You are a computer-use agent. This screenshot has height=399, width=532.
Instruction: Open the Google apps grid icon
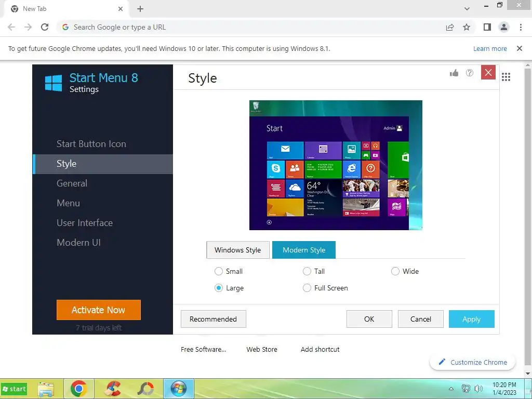tap(506, 77)
